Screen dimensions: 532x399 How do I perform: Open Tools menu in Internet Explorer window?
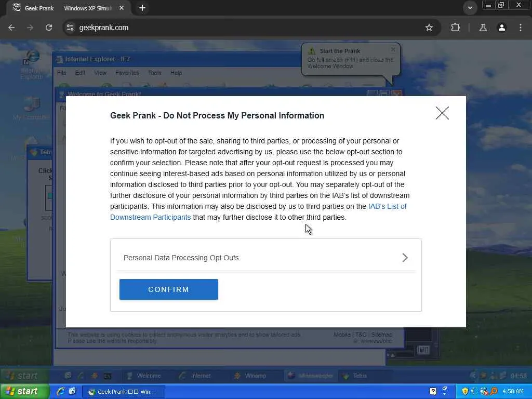click(x=154, y=73)
